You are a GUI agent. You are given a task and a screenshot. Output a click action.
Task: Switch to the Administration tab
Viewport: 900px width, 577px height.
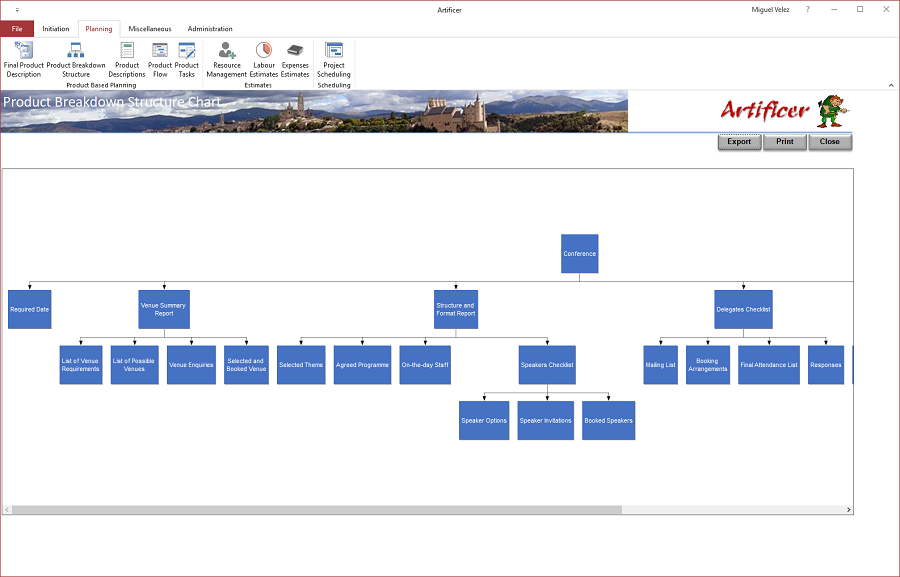coord(210,29)
